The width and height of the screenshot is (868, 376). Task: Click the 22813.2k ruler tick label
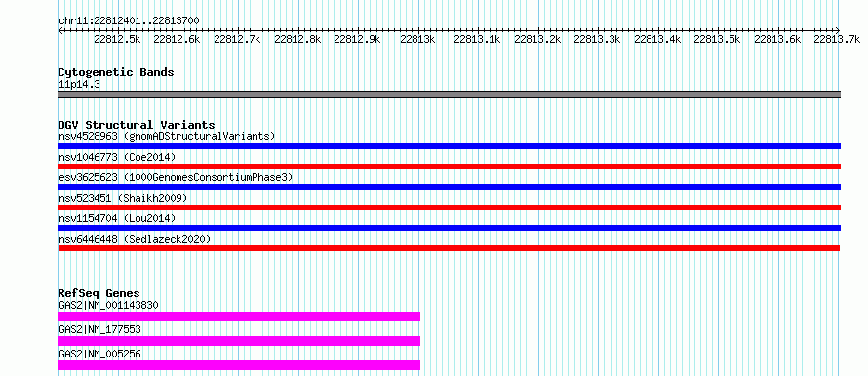537,39
